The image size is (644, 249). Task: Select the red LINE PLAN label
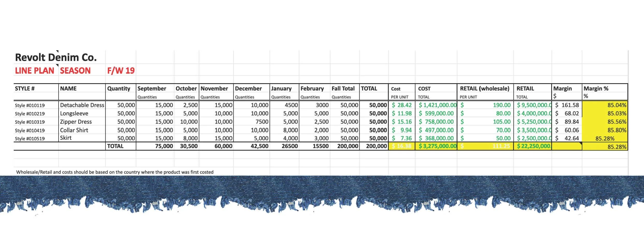[x=34, y=70]
